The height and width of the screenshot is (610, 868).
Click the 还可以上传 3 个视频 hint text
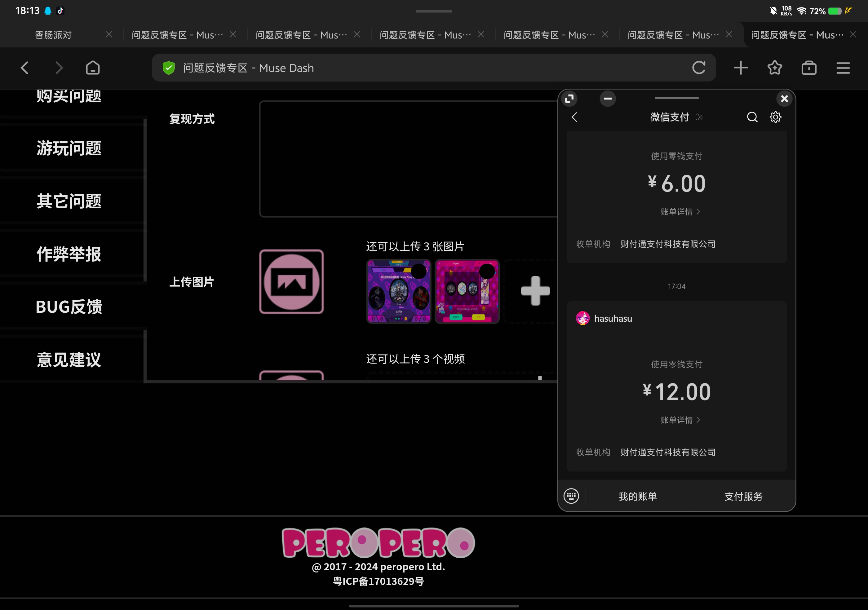click(x=415, y=359)
